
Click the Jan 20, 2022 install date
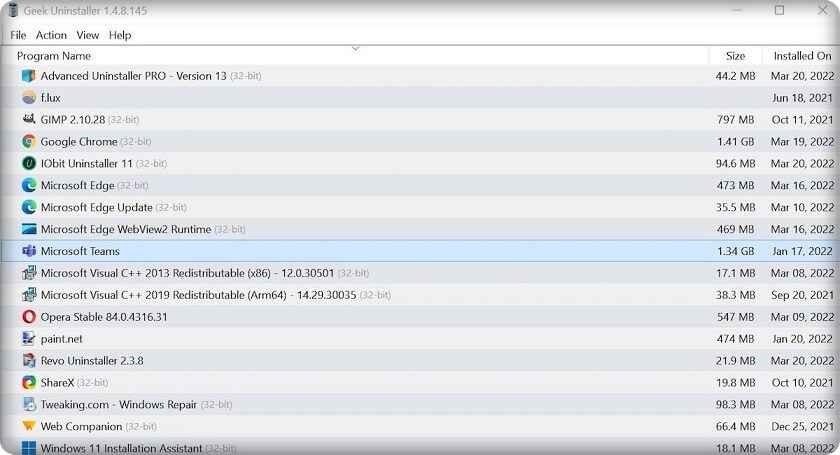pos(802,339)
